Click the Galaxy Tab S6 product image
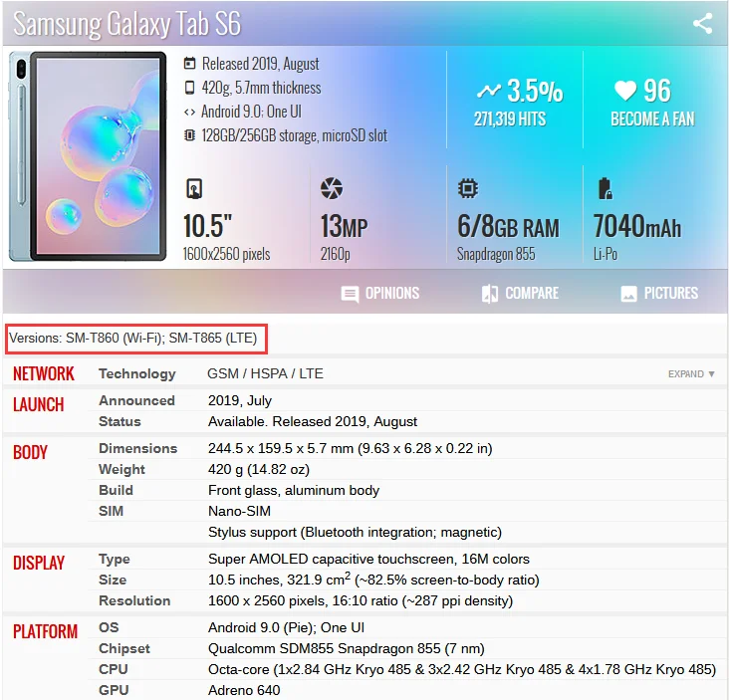This screenshot has width=729, height=700. 88,156
